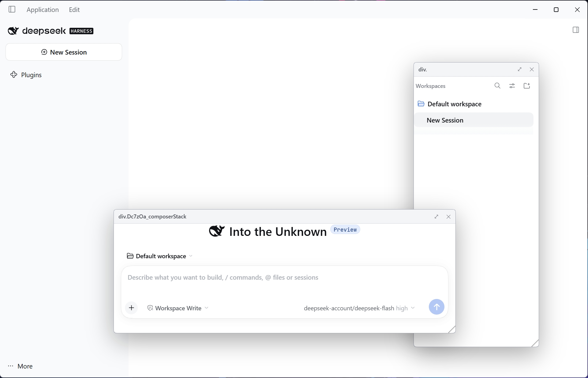Click the HARNESS badge label
Image resolution: width=588 pixels, height=378 pixels.
pyautogui.click(x=81, y=31)
